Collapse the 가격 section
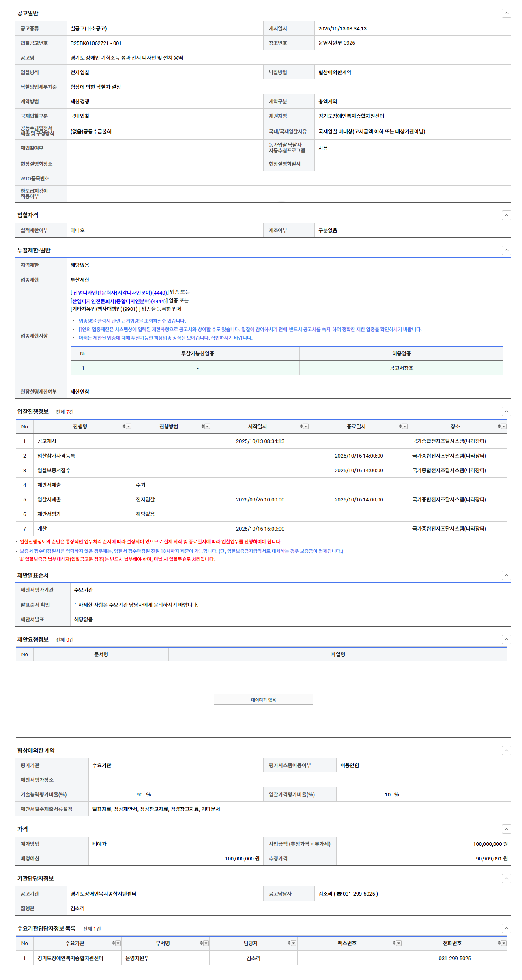Screen dimensions: 522x980 [x=506, y=829]
